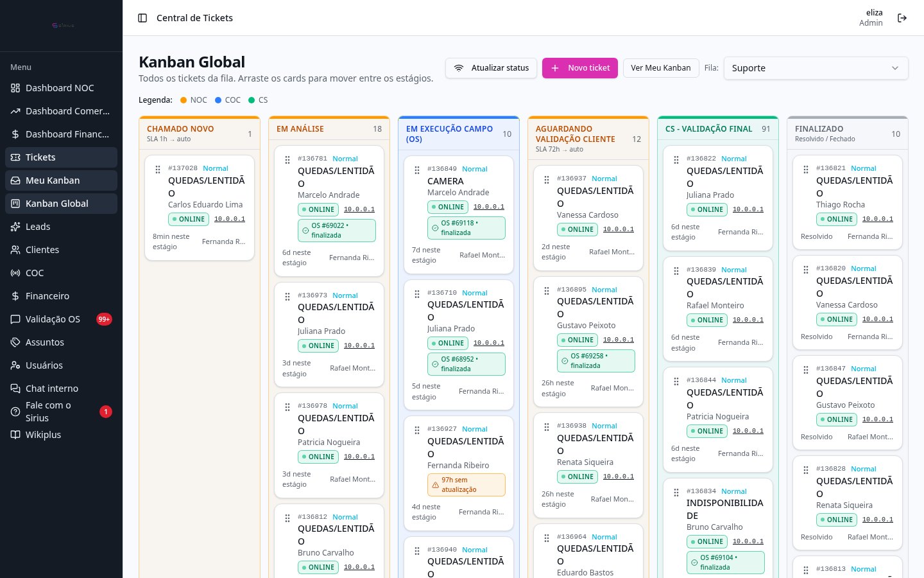
Task: Click OS #69022 finalizada badge
Action: click(337, 231)
